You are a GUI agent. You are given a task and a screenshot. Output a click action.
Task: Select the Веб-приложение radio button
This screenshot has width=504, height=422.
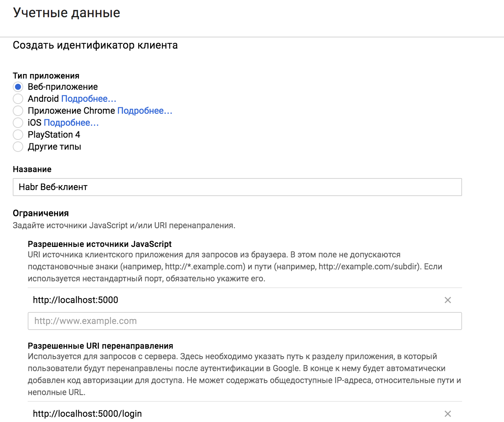(18, 87)
